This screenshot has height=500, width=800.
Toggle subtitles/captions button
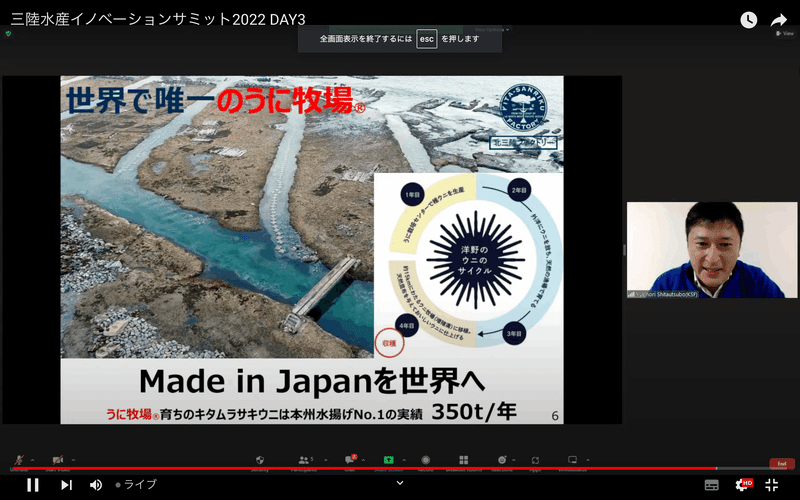pyautogui.click(x=712, y=485)
